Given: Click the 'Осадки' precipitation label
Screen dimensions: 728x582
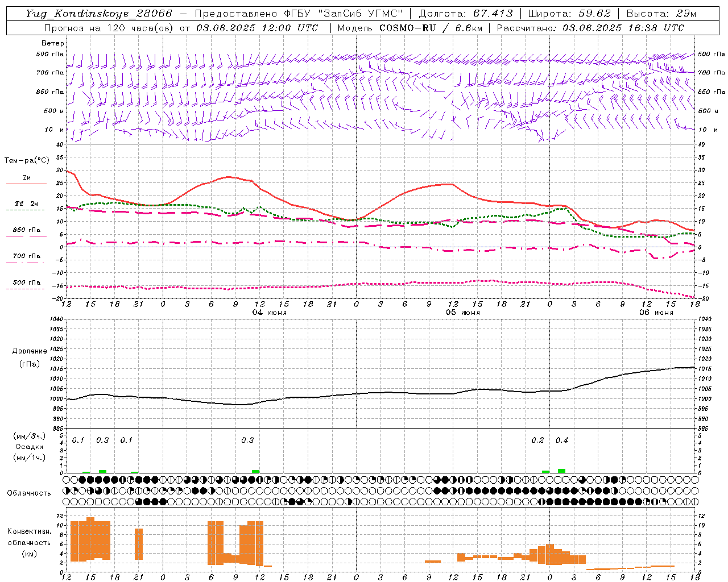Looking at the screenshot, I should (30, 447).
